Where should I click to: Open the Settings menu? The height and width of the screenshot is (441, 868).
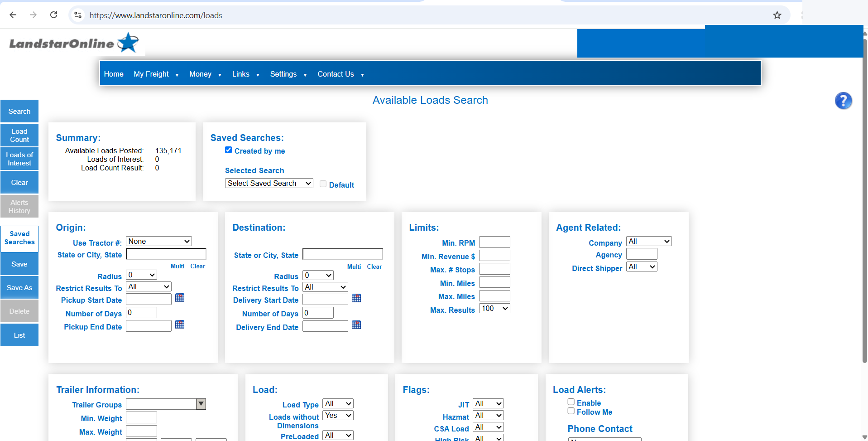(288, 74)
